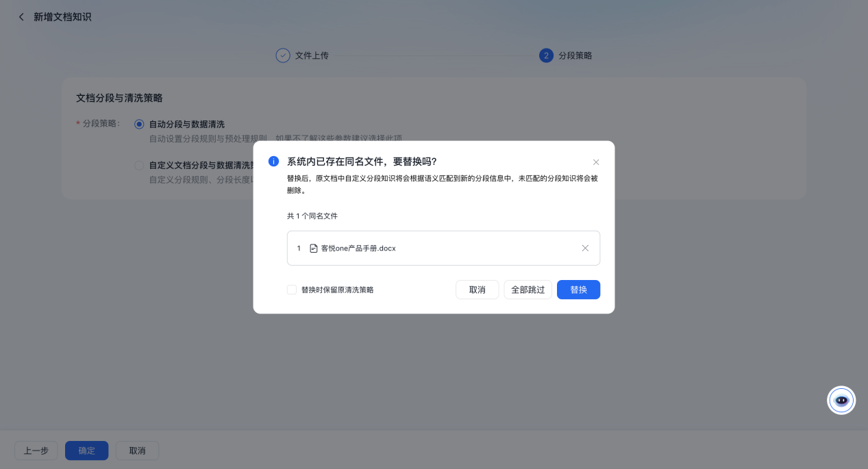Click 取消 in the bottom action bar

[137, 451]
